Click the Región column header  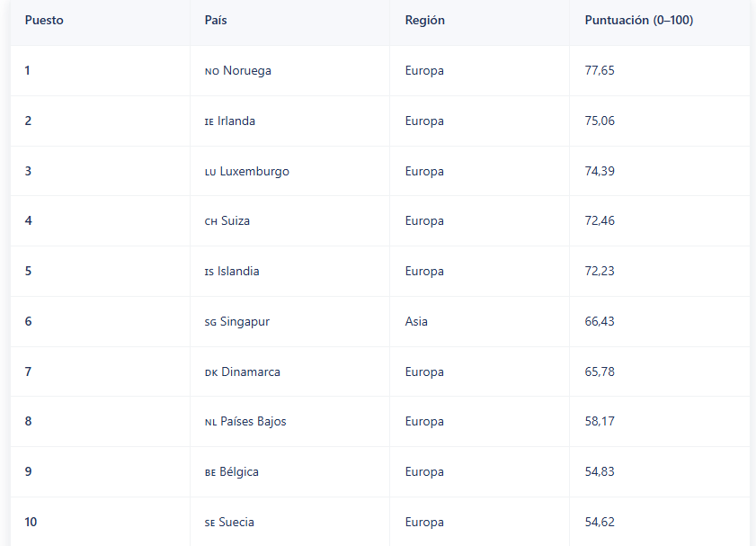point(424,21)
